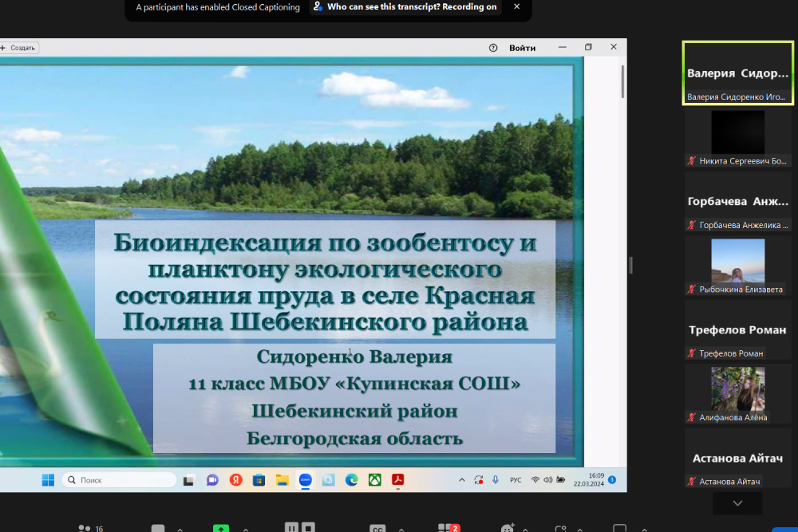The width and height of the screenshot is (798, 532).
Task: Click the Войти sign-in button
Action: 523,48
